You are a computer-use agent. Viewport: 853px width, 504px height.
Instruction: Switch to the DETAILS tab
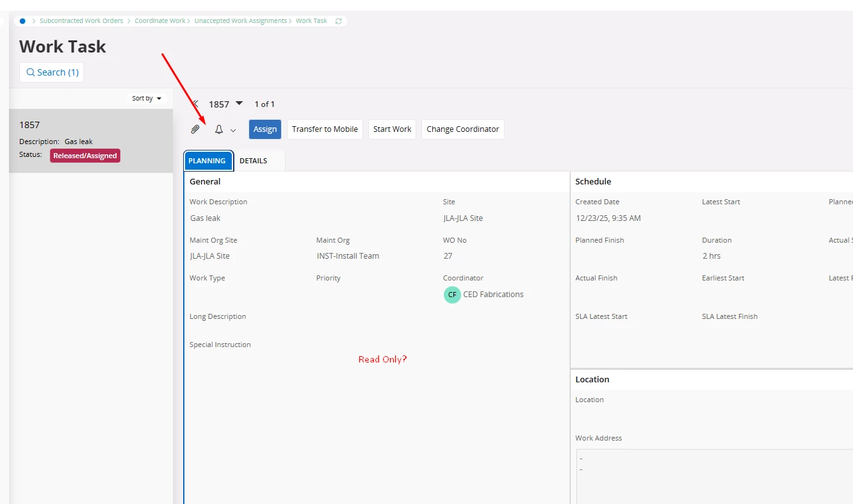coord(254,161)
